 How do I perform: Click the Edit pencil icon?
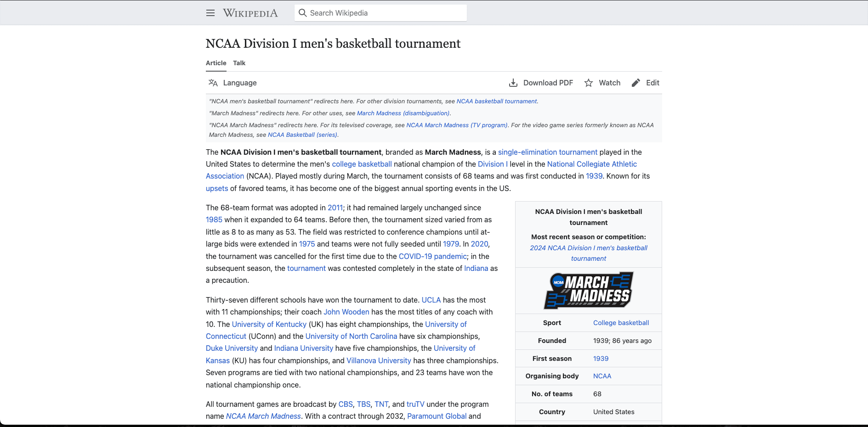pyautogui.click(x=636, y=83)
